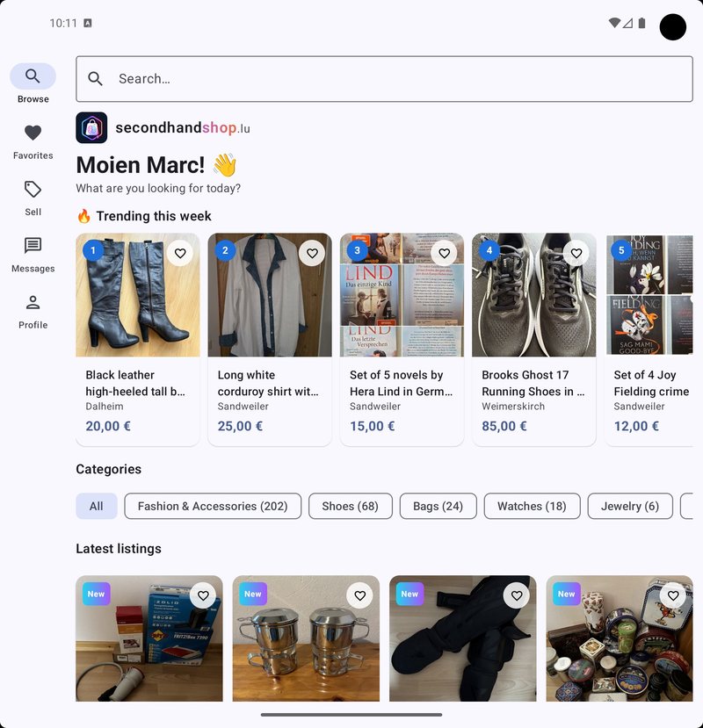Screen dimensions: 703x728
Task: Favorite the Hera Lind novels set
Action: (x=444, y=253)
